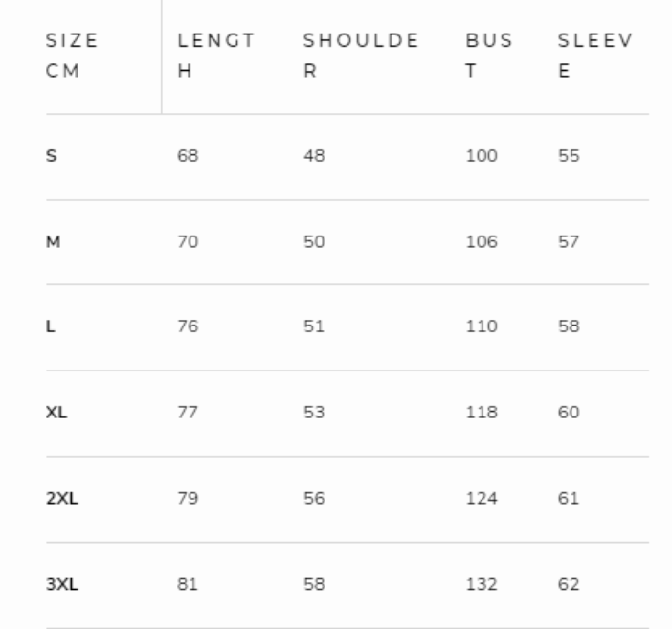Select the XL size row label

55,413
